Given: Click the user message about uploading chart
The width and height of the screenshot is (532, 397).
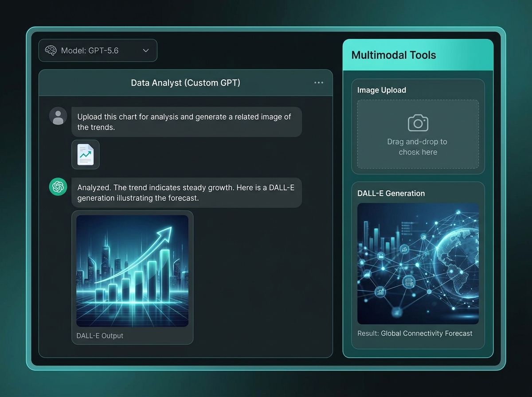Looking at the screenshot, I should click(x=187, y=122).
